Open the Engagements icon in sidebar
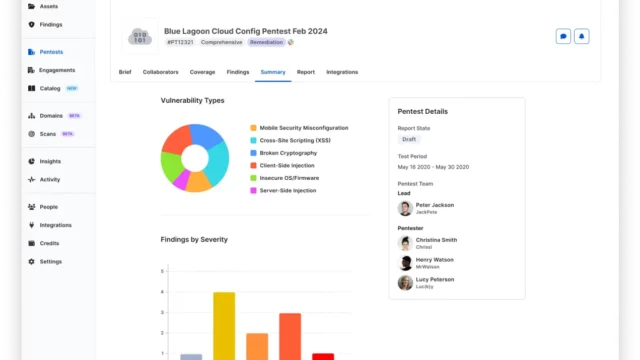This screenshot has height=360, width=640. pyautogui.click(x=31, y=70)
